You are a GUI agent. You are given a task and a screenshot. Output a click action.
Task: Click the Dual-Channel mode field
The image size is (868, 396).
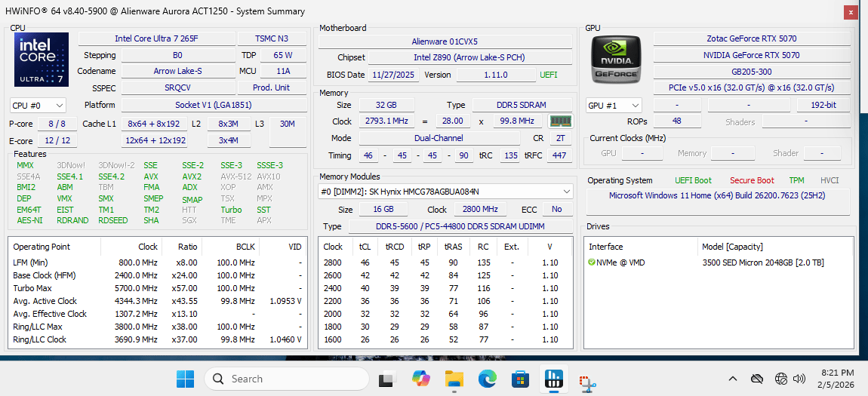point(439,138)
